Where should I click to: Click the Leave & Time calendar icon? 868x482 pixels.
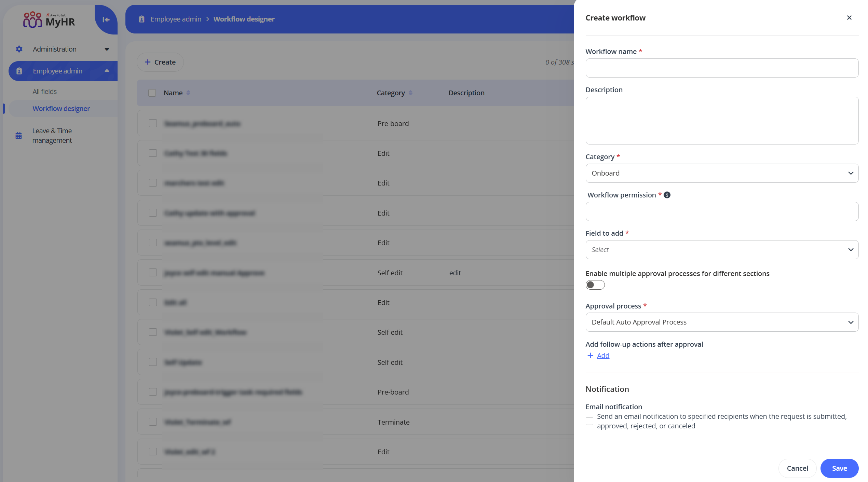point(18,136)
